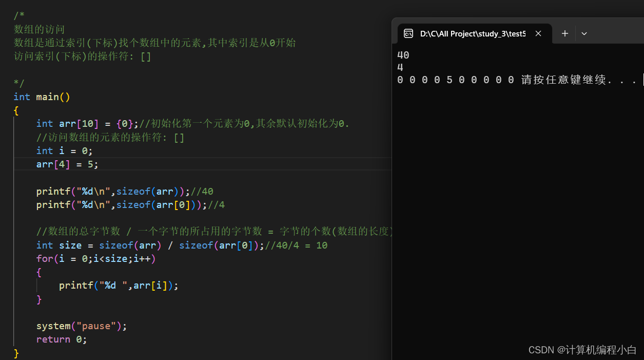Click the final closing brace of main

[16, 353]
